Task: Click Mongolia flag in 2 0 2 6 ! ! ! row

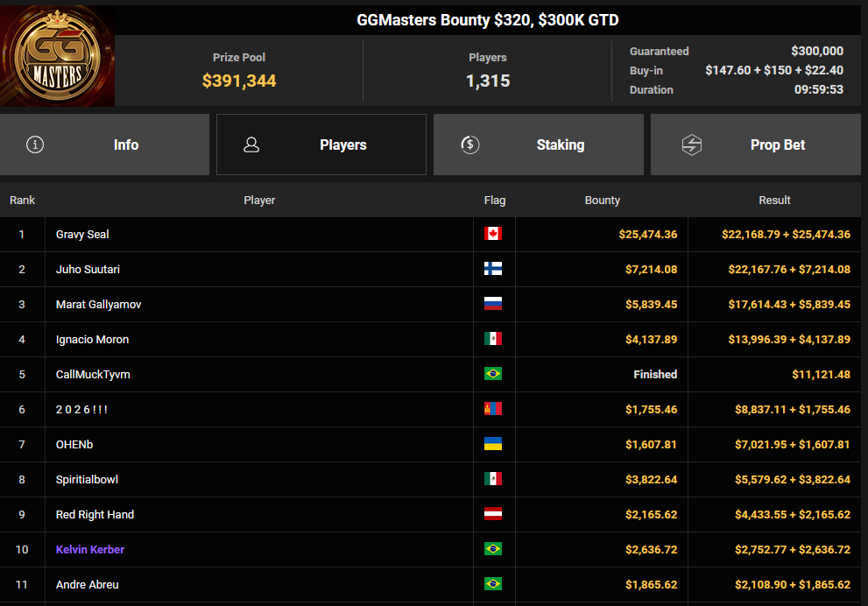Action: [493, 409]
